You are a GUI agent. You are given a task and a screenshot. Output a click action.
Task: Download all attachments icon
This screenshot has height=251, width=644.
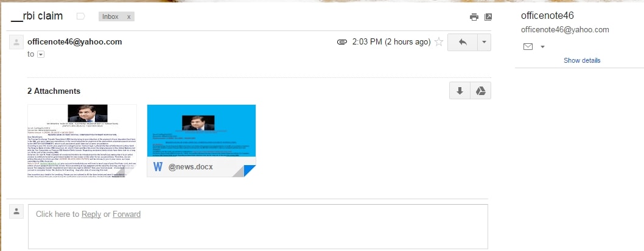pyautogui.click(x=460, y=91)
